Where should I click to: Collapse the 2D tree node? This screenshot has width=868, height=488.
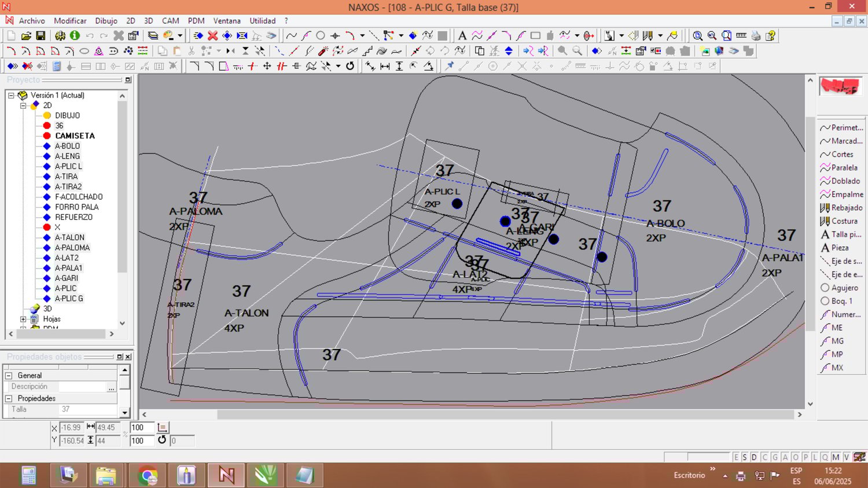tap(23, 105)
